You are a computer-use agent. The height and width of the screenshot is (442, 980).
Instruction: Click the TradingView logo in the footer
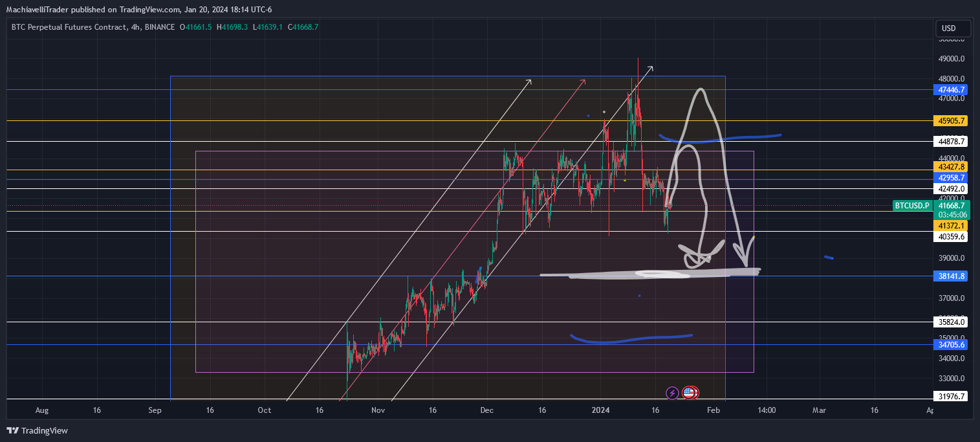pyautogui.click(x=38, y=430)
